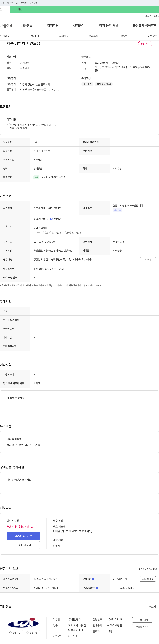Viewport: 159px width, 644px height.
Task: Open 더보기 in 기업정보 section
Action: tap(154, 607)
